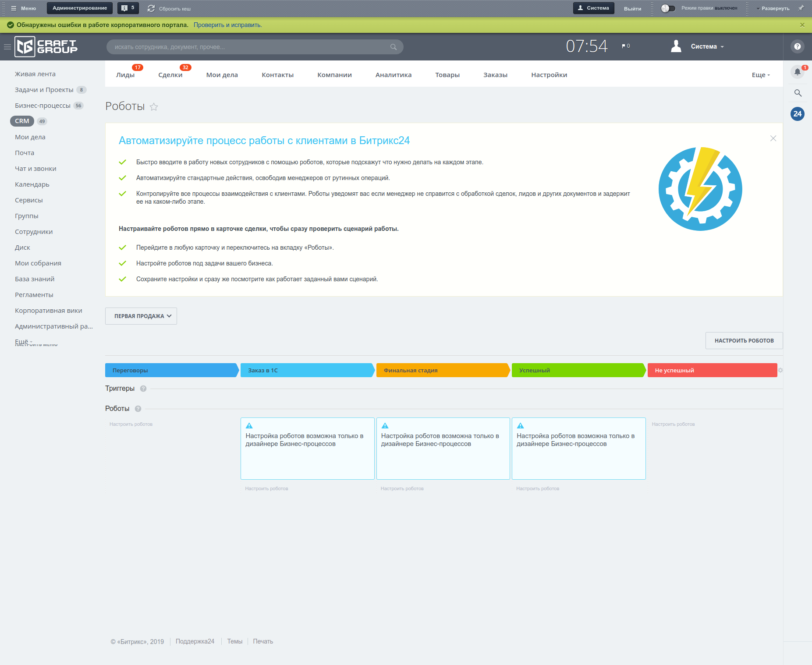Open the Аналитика tab
The image size is (812, 665).
(393, 75)
